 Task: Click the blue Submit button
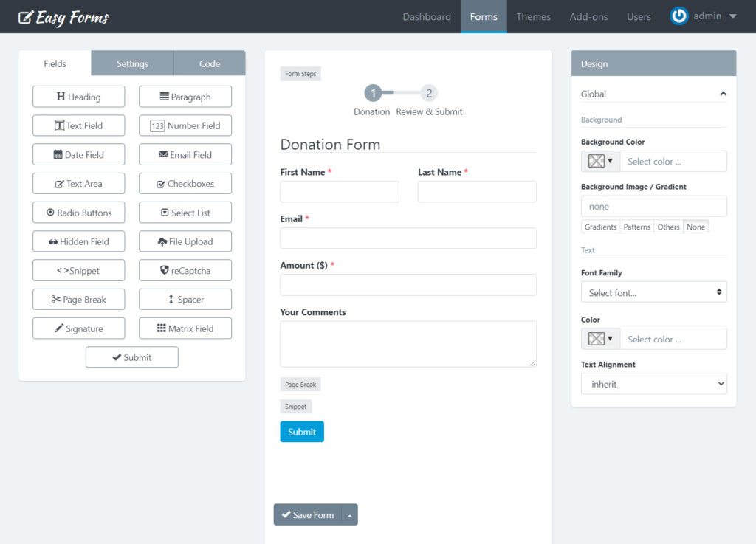tap(301, 432)
